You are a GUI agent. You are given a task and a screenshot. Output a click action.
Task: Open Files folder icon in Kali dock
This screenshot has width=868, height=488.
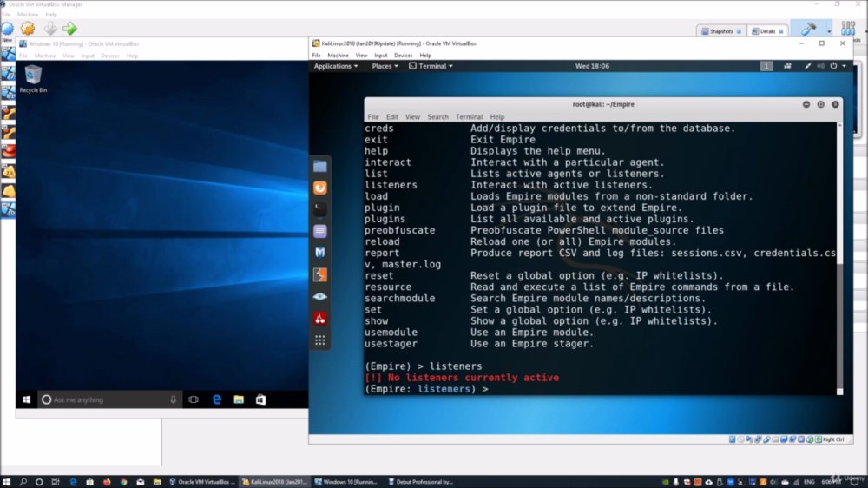(320, 166)
